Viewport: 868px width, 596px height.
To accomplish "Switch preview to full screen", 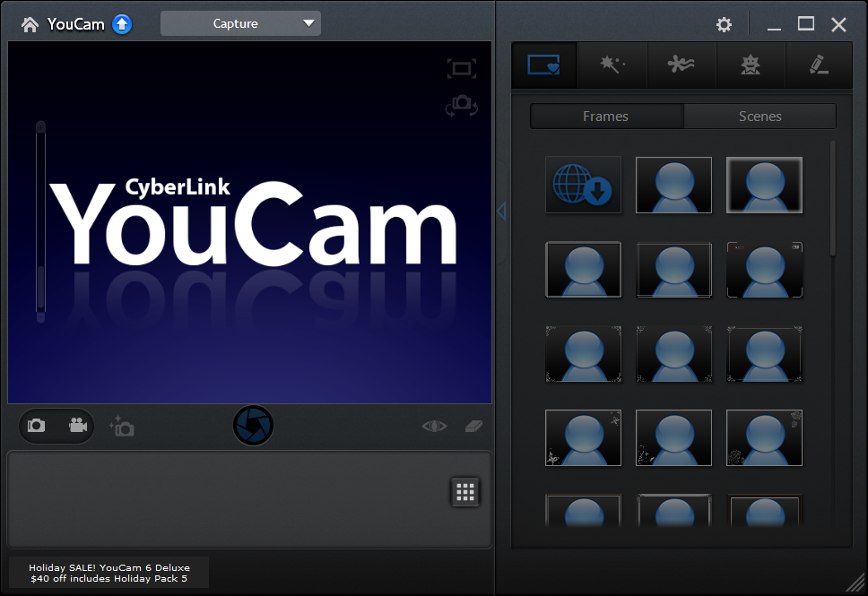I will tap(461, 69).
